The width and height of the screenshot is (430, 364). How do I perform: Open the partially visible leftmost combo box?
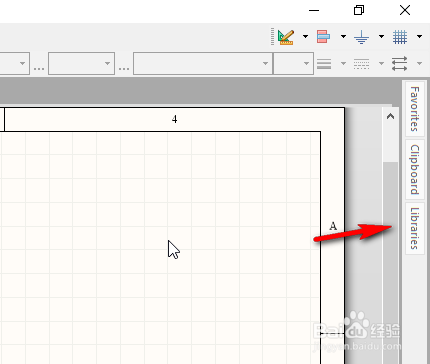[x=15, y=63]
